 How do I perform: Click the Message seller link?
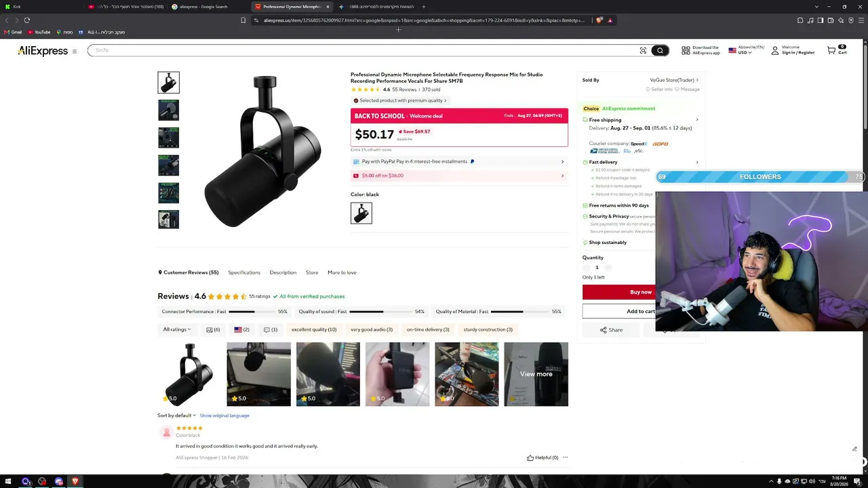coord(688,89)
